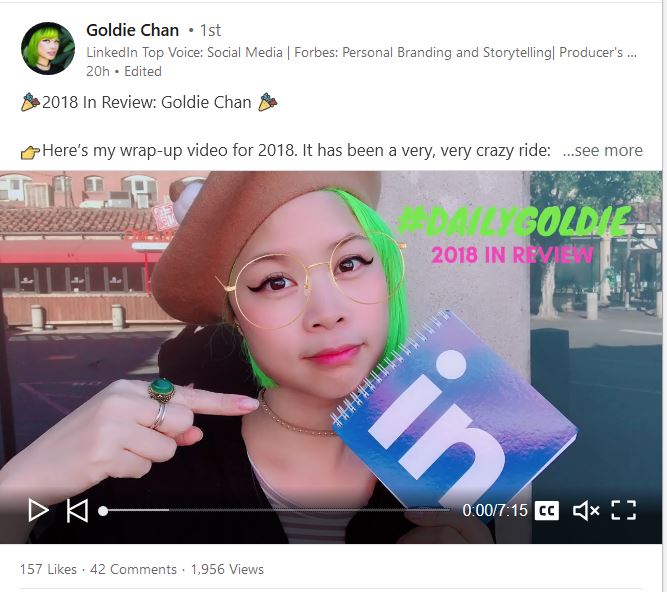Click the video time display 0:00/7:15
Image resolution: width=667 pixels, height=592 pixels.
click(x=495, y=510)
